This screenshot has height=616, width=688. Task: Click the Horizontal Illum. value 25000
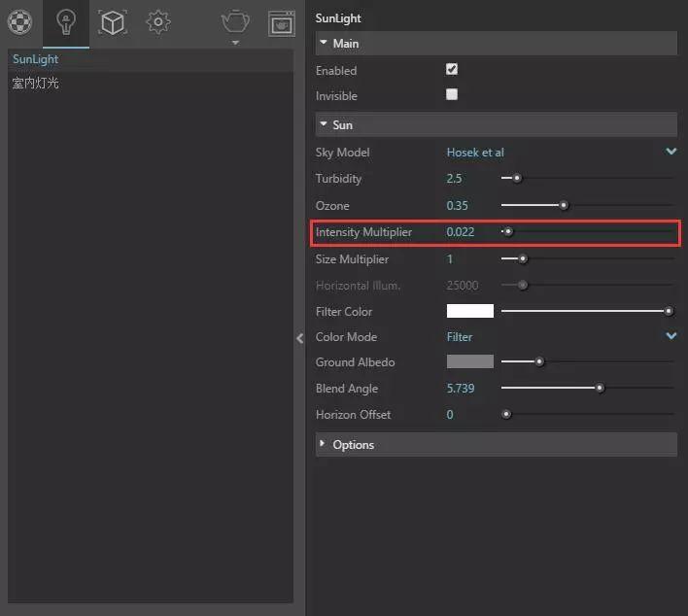coord(462,286)
